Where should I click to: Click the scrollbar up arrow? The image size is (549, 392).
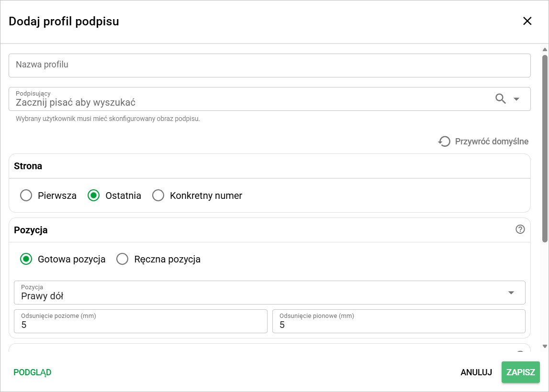click(x=545, y=49)
